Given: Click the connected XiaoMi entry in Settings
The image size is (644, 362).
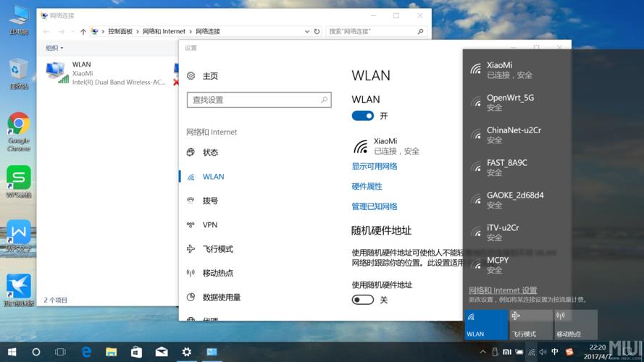Looking at the screenshot, I should click(x=386, y=146).
